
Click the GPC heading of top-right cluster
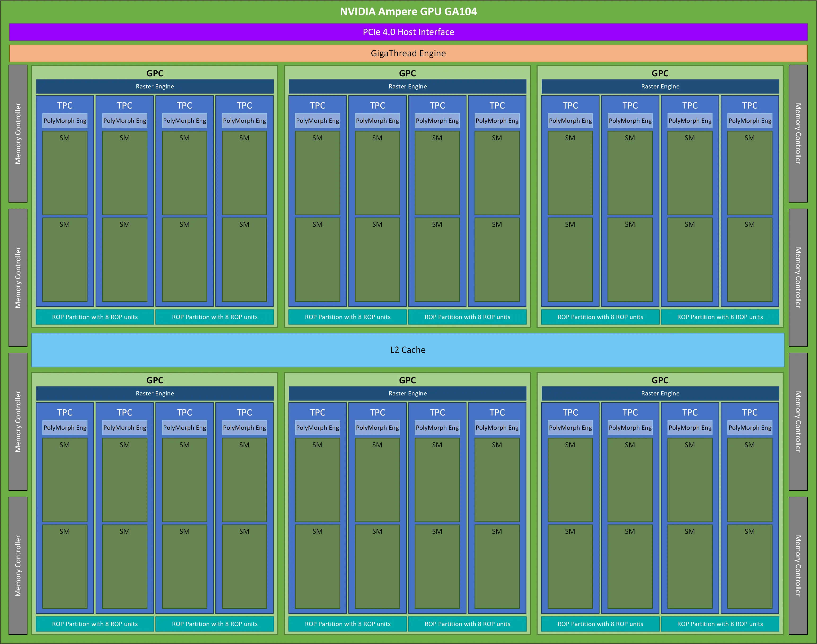point(660,73)
